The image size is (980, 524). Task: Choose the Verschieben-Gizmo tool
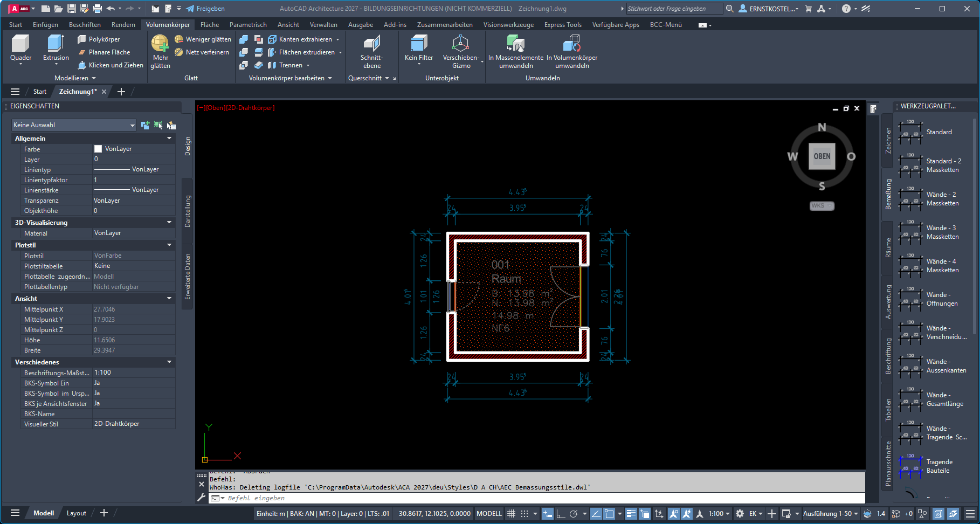[461, 51]
